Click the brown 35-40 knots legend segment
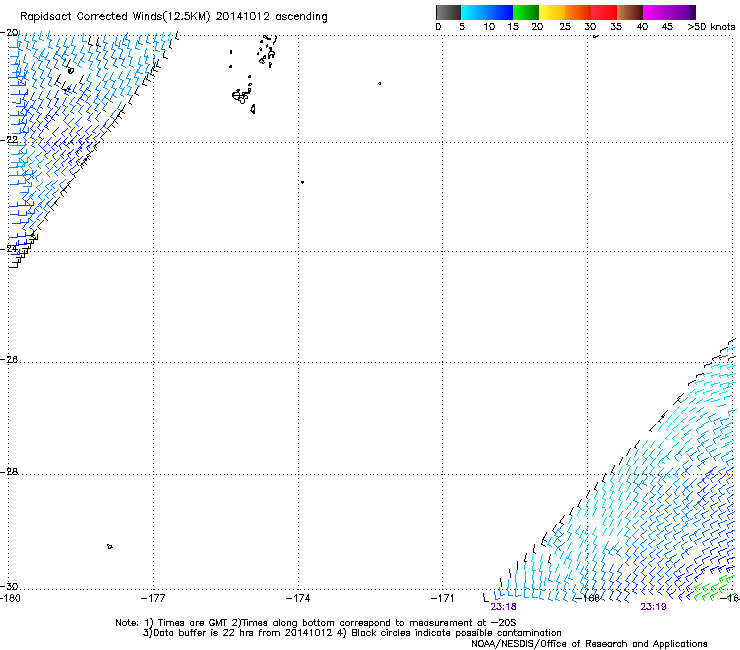Image resolution: width=740 pixels, height=650 pixels. (x=630, y=12)
